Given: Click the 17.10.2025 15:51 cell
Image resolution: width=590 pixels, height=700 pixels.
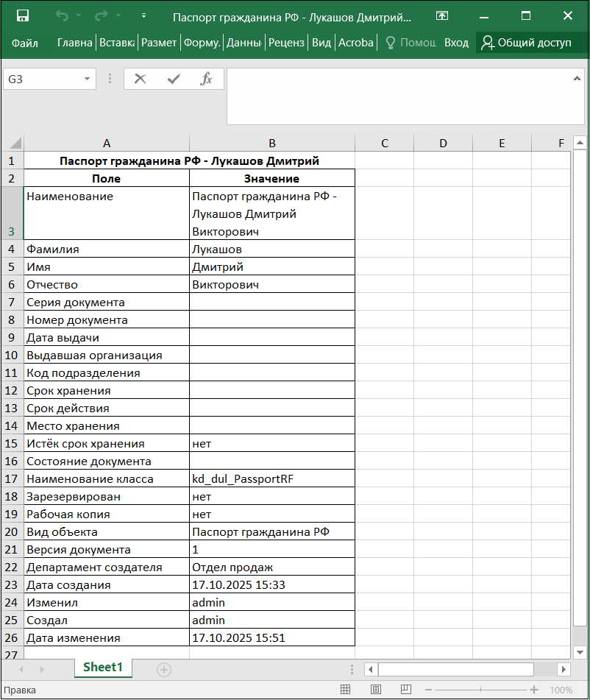Looking at the screenshot, I should [272, 638].
